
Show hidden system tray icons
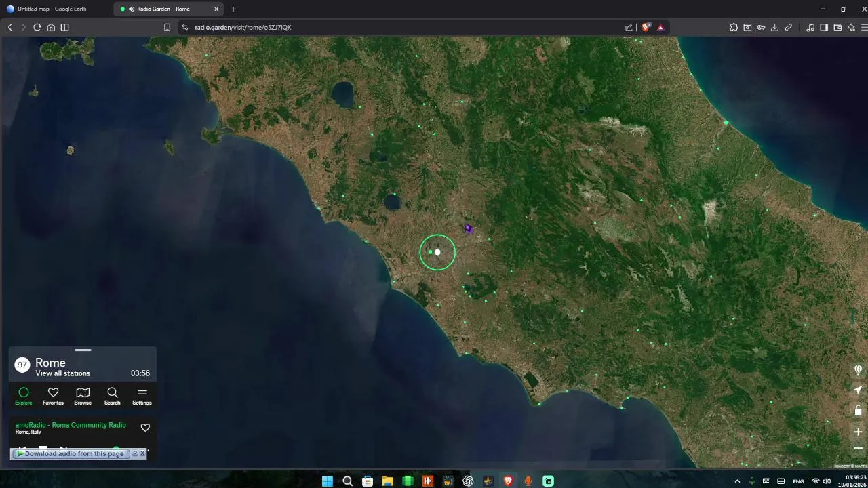point(737,481)
